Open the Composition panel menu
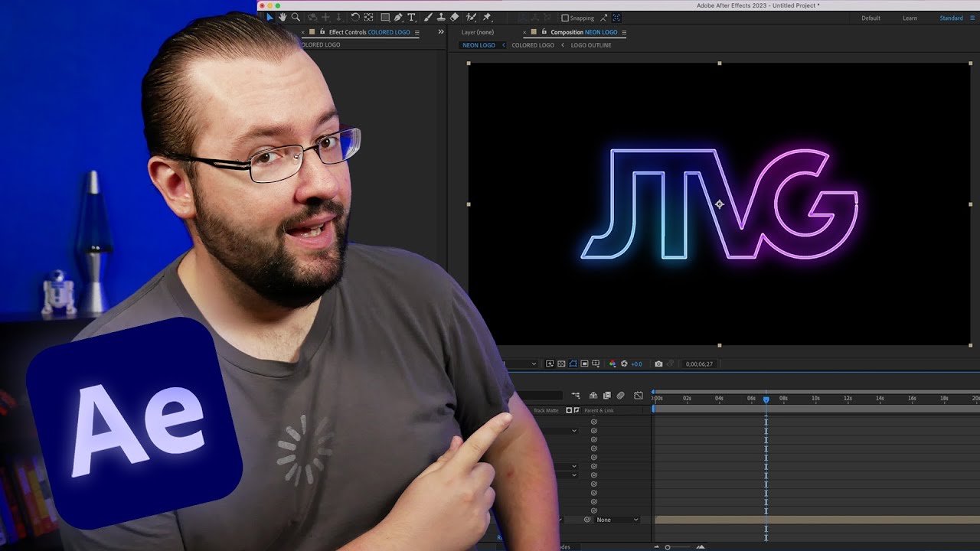 coord(624,32)
